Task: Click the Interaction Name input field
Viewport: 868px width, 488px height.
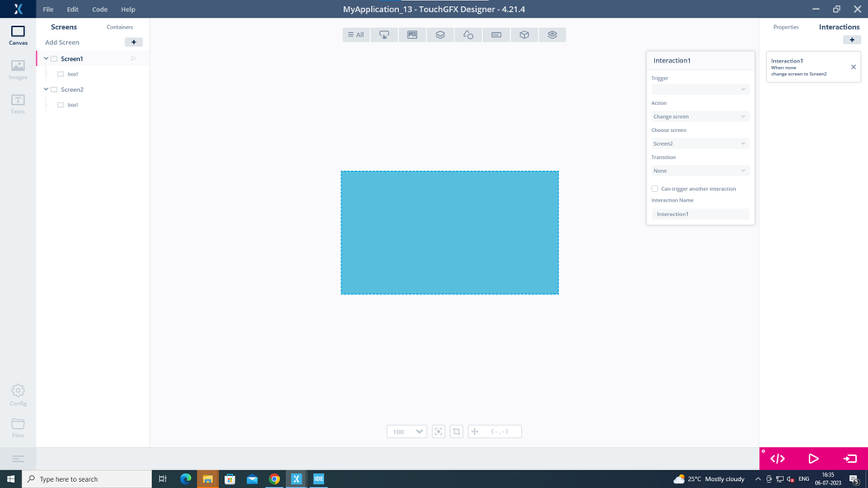Action: point(699,214)
